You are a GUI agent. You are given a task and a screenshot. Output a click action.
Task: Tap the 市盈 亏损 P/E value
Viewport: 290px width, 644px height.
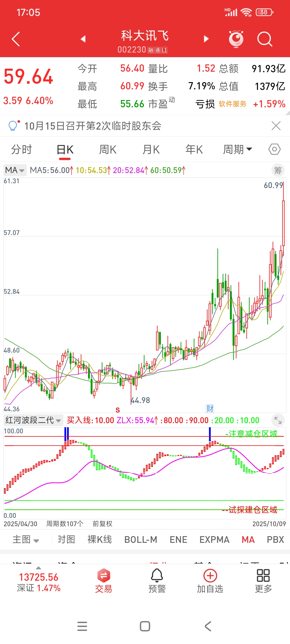pyautogui.click(x=205, y=104)
